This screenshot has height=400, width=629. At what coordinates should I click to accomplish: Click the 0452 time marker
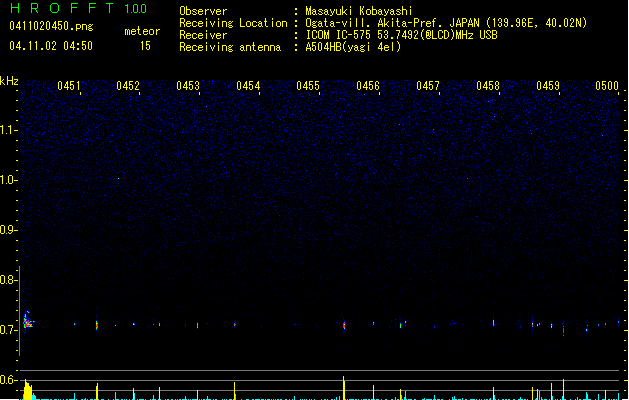coord(128,86)
